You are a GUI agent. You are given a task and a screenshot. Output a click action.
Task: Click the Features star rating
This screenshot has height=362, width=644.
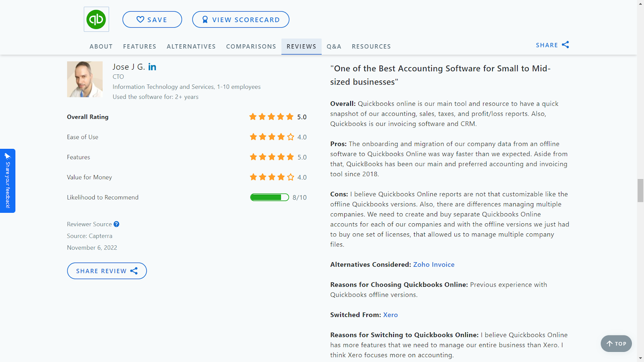[272, 157]
